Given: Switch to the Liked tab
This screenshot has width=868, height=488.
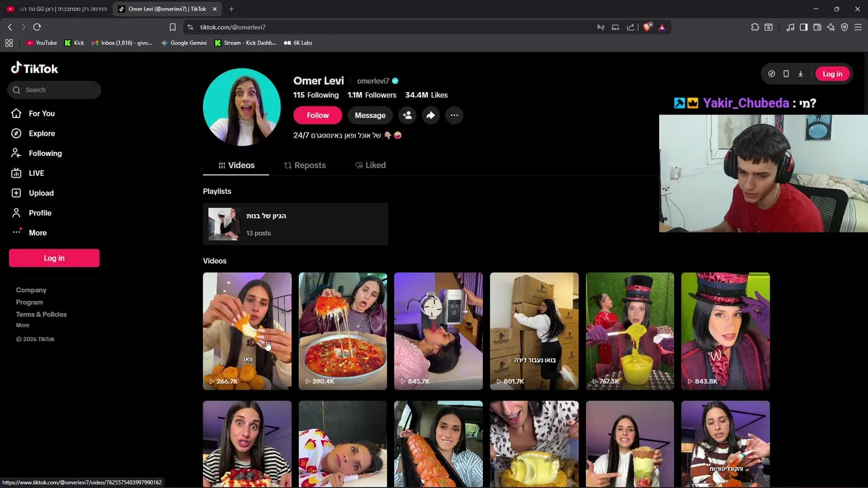Looking at the screenshot, I should 370,165.
